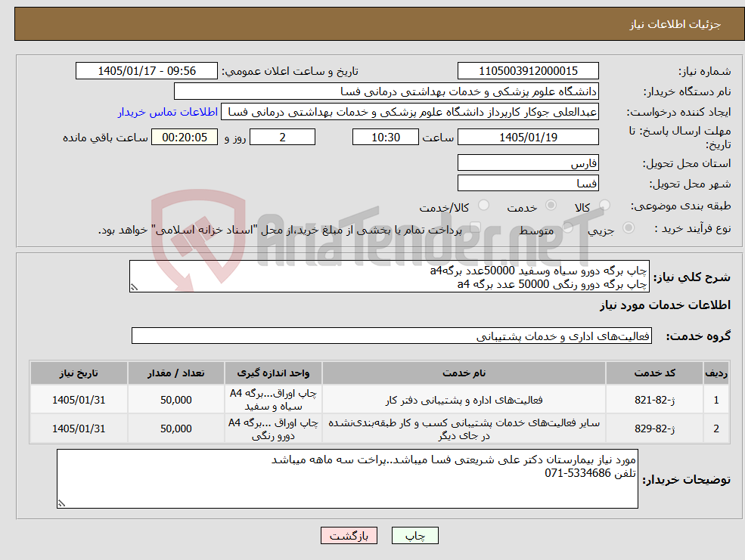The height and width of the screenshot is (560, 745).
Task: Click the 50,000 quantity in row 1
Action: (x=175, y=400)
